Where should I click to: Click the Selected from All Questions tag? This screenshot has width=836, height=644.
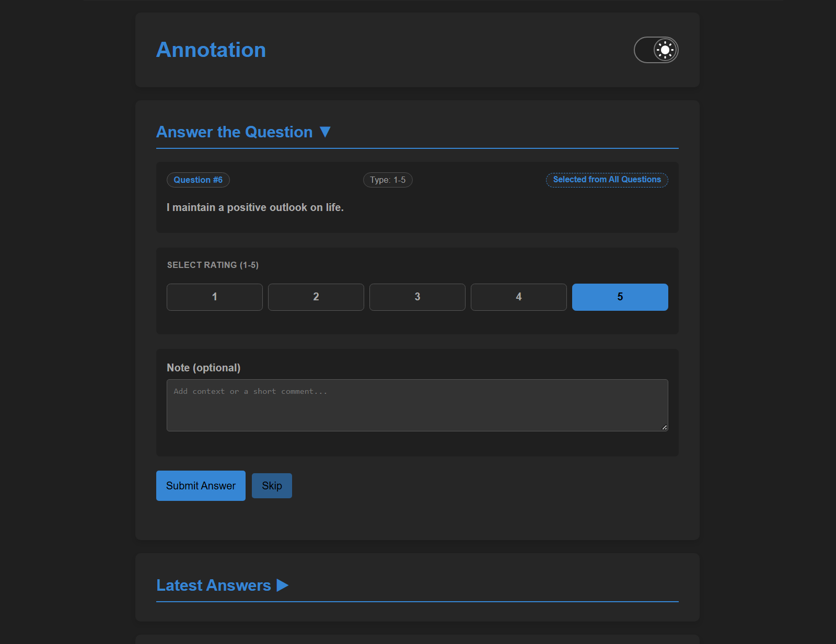607,180
